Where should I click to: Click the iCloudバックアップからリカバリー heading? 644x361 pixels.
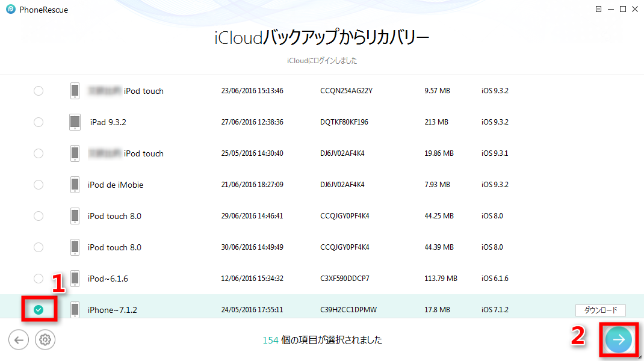[321, 38]
